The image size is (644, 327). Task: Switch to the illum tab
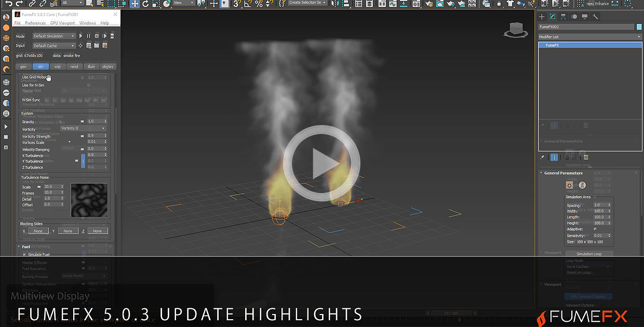[x=91, y=66]
